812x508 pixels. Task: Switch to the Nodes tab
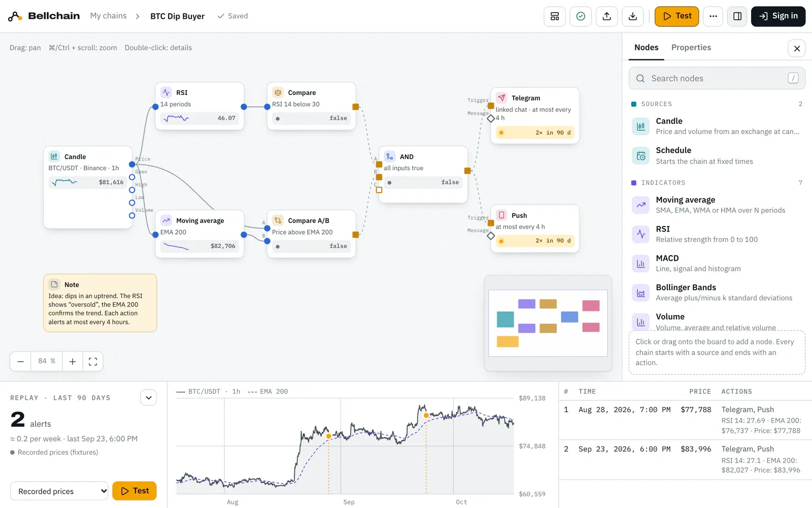point(646,47)
